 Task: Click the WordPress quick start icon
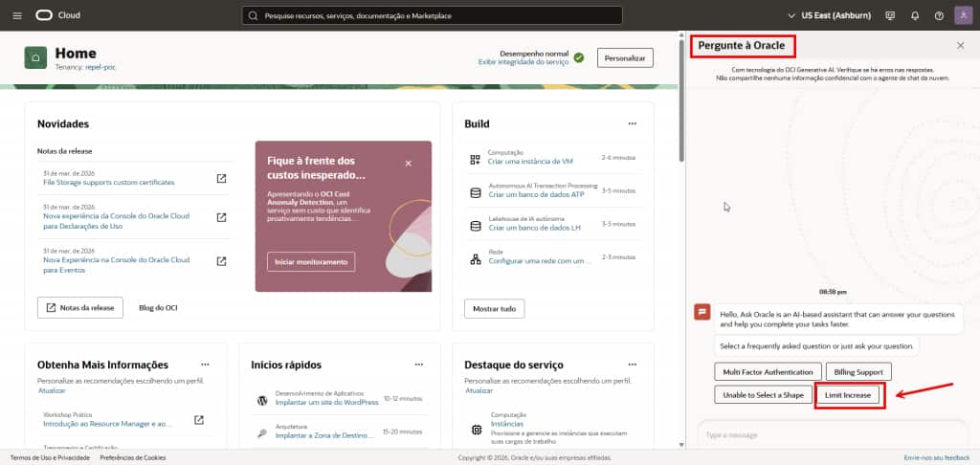(262, 401)
